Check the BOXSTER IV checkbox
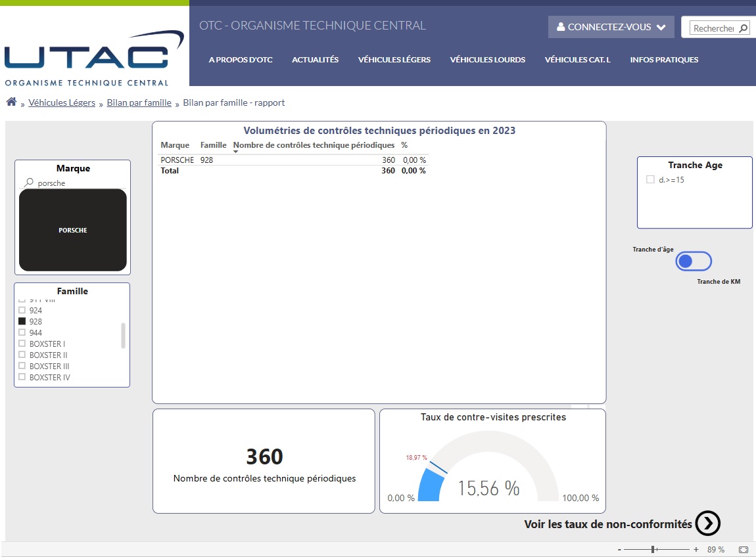Image resolution: width=756 pixels, height=557 pixels. tap(22, 377)
